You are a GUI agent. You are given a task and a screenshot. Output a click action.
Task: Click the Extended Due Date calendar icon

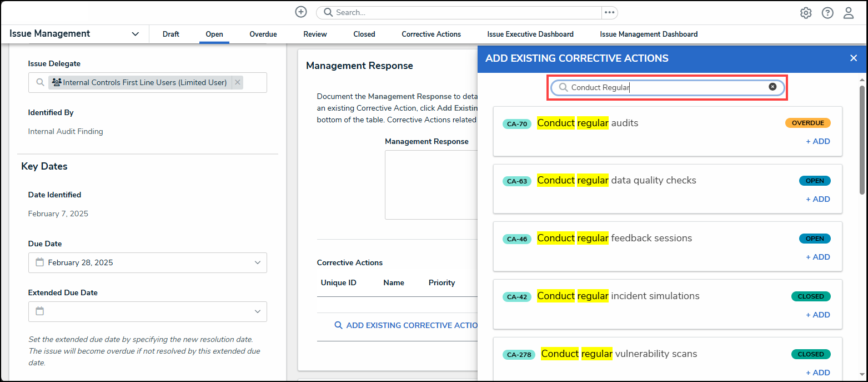[x=40, y=311]
